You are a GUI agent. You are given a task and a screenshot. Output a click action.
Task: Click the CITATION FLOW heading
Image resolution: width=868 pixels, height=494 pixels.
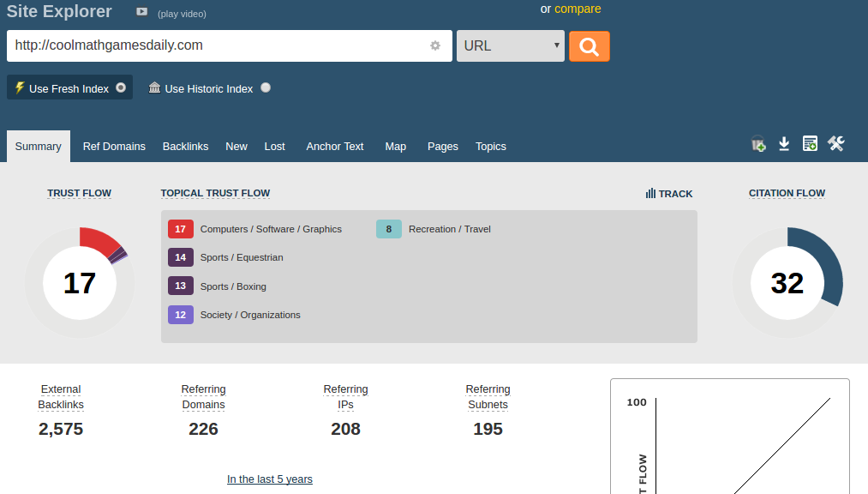(787, 193)
